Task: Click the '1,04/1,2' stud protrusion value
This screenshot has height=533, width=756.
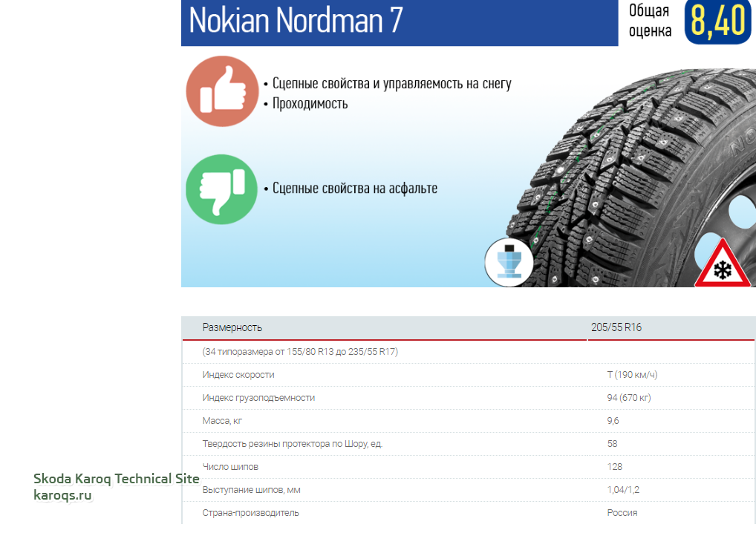Action: [x=623, y=490]
